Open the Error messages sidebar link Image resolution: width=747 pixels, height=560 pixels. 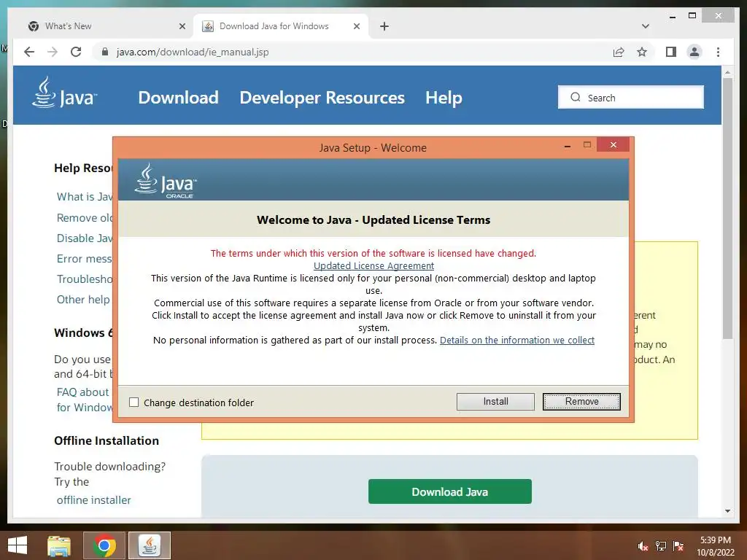click(85, 259)
